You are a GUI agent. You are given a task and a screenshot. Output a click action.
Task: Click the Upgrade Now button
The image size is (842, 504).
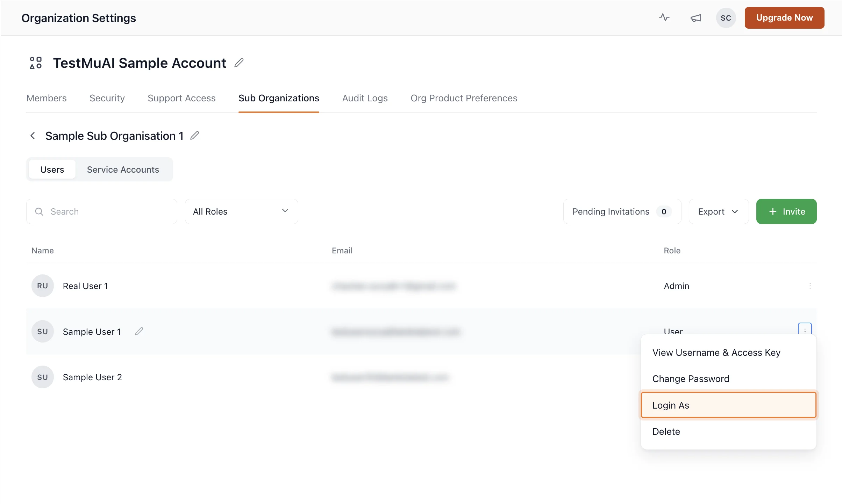[784, 18]
